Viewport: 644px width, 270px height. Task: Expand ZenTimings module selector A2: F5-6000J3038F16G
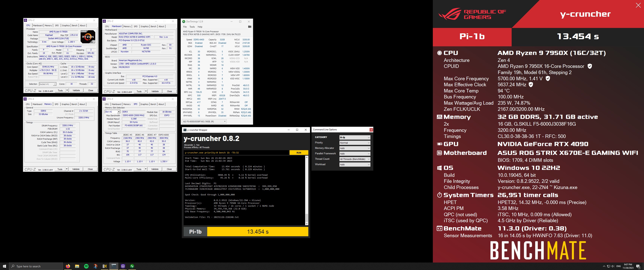[204, 121]
